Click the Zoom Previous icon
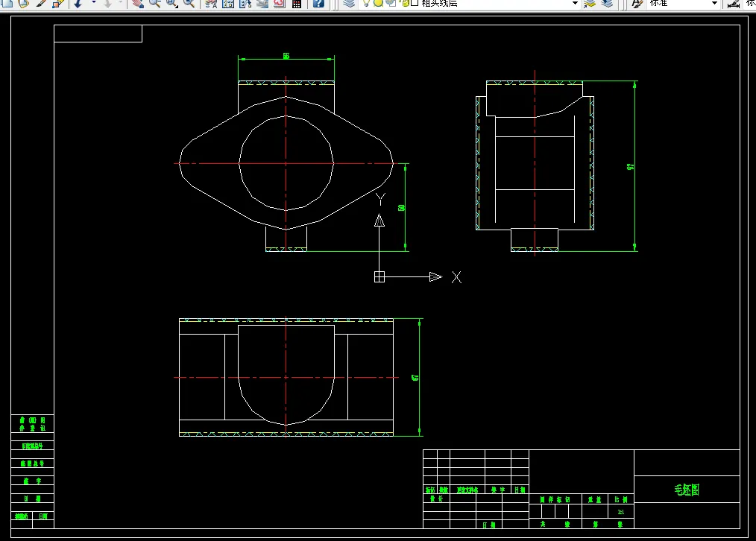Image resolution: width=756 pixels, height=541 pixels. tap(189, 4)
